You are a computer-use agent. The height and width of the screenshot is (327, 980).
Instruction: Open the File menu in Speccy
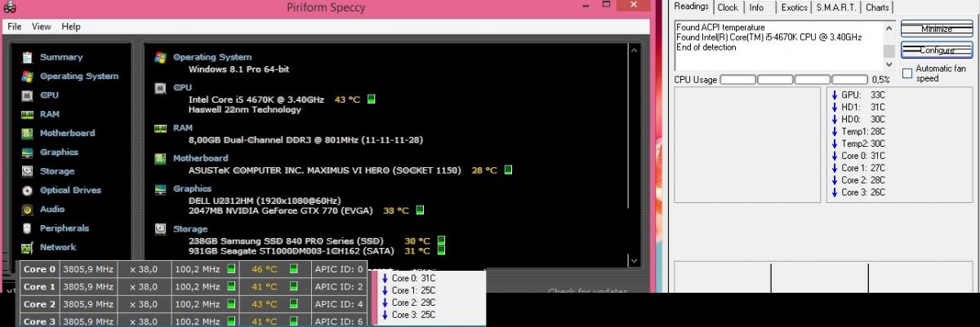(x=15, y=26)
